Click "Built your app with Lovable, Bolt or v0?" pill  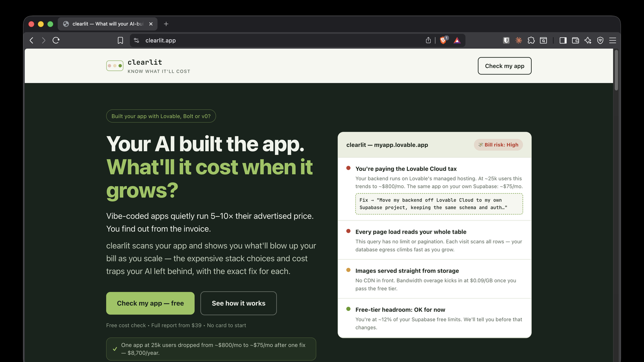point(161,116)
